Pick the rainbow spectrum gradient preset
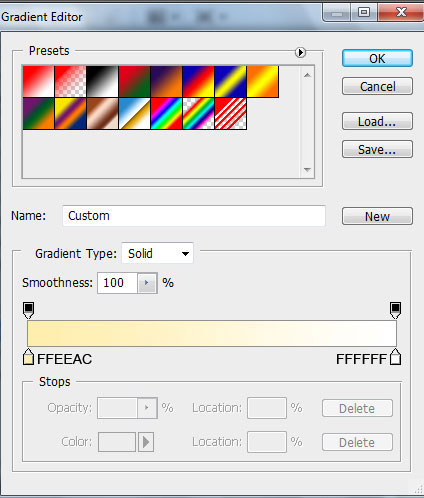Viewport: 424px width, 498px height. (166, 114)
